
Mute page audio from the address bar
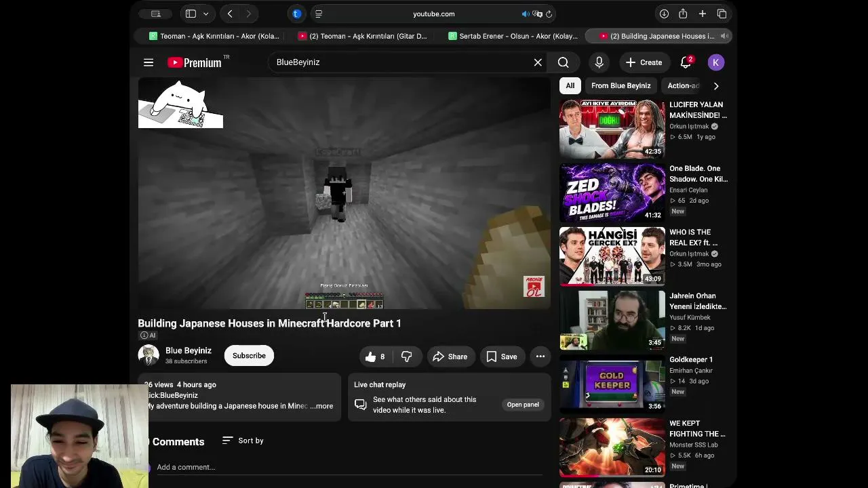(x=526, y=14)
